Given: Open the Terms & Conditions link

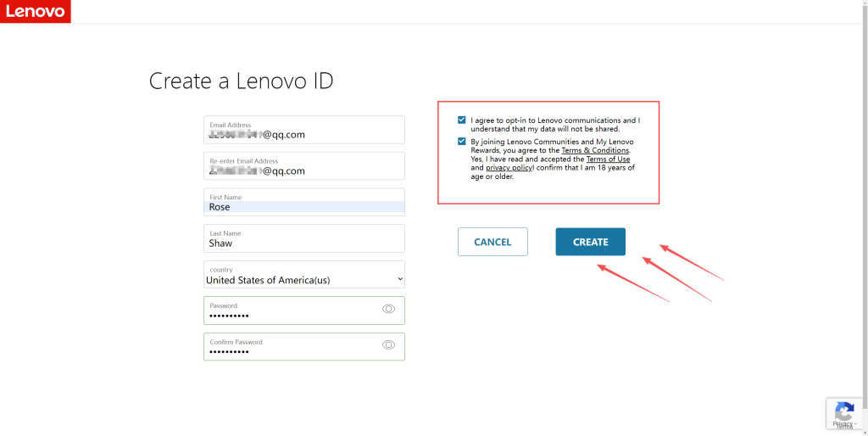Looking at the screenshot, I should click(595, 150).
